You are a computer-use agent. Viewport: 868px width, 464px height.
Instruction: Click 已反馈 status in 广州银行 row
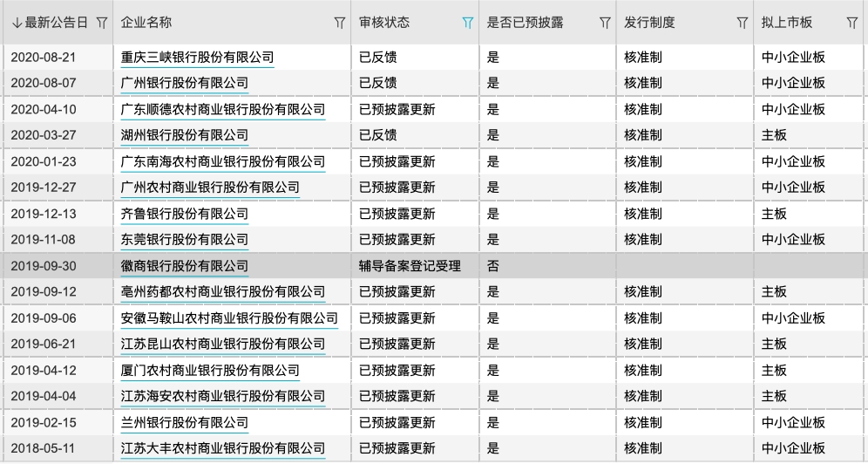[378, 83]
